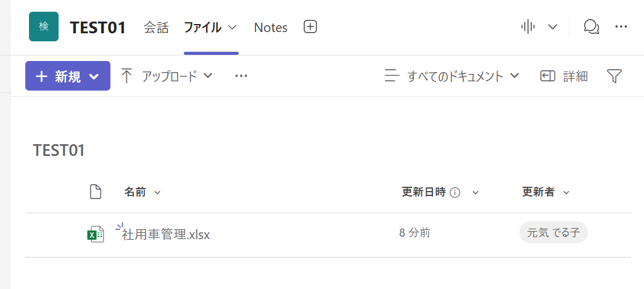Click the filter funnel icon

[x=614, y=76]
